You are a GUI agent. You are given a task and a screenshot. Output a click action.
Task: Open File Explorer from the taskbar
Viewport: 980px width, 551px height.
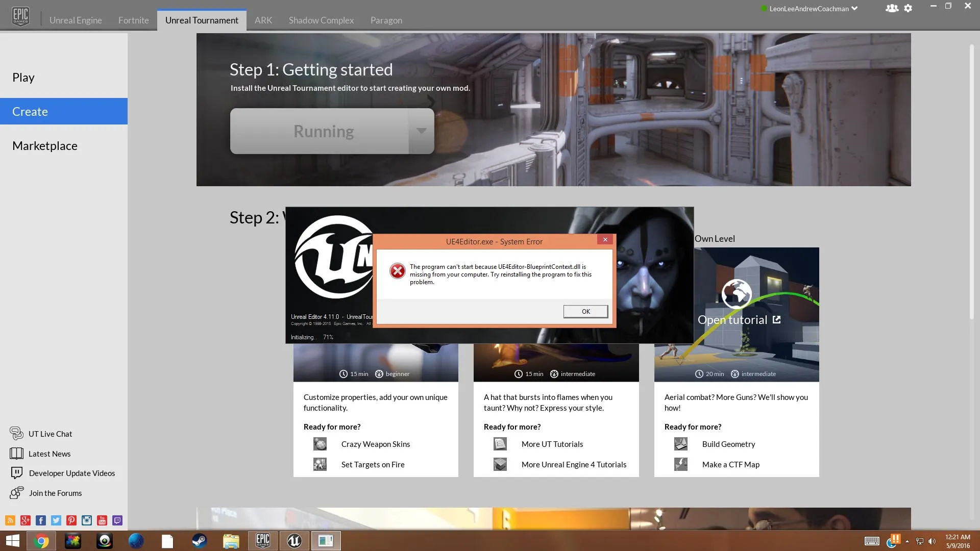point(231,541)
